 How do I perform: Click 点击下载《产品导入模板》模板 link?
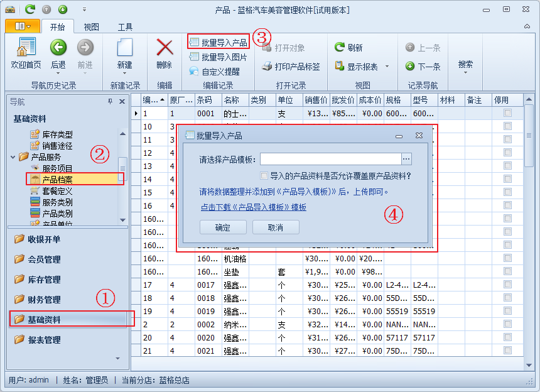pyautogui.click(x=254, y=207)
